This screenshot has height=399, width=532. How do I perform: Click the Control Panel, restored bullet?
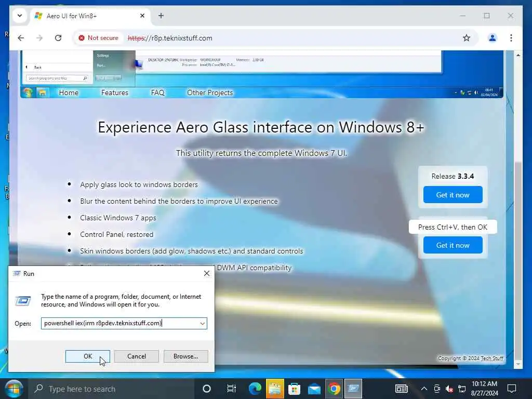coord(117,234)
